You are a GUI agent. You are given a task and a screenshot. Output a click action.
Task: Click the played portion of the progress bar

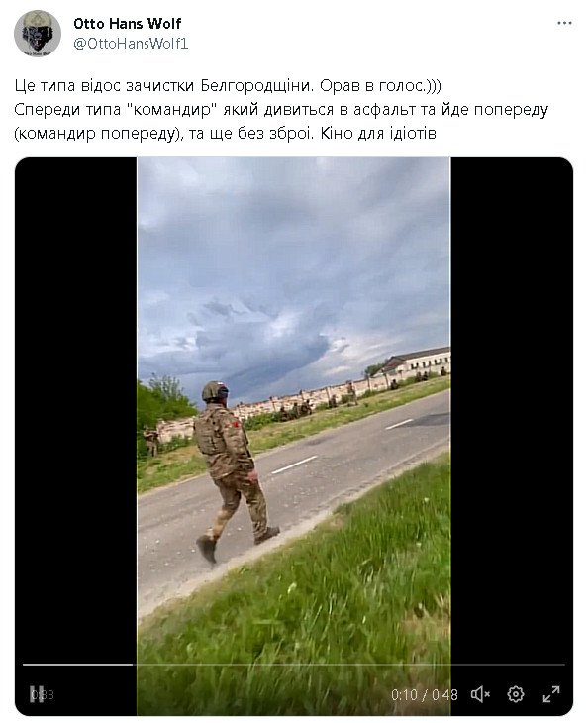tap(78, 665)
